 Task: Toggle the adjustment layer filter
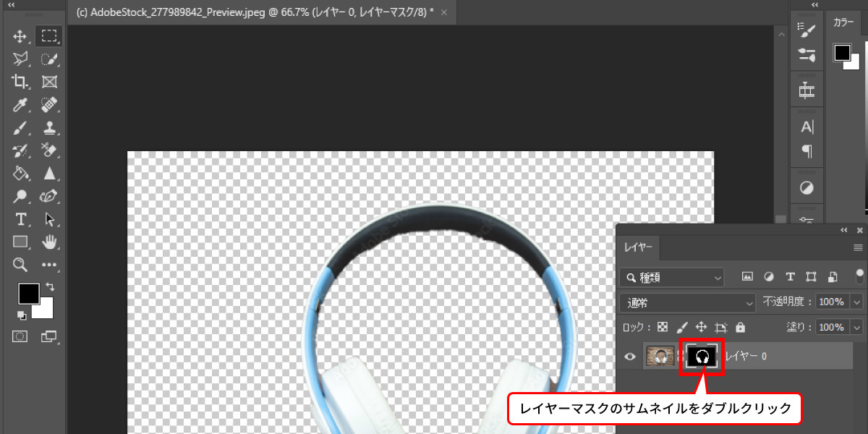[x=769, y=276]
